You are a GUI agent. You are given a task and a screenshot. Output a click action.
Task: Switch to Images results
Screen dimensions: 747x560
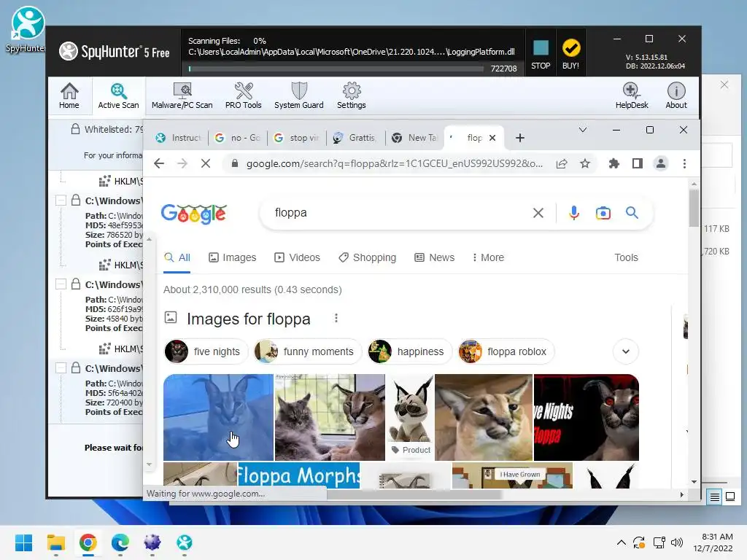(x=233, y=257)
